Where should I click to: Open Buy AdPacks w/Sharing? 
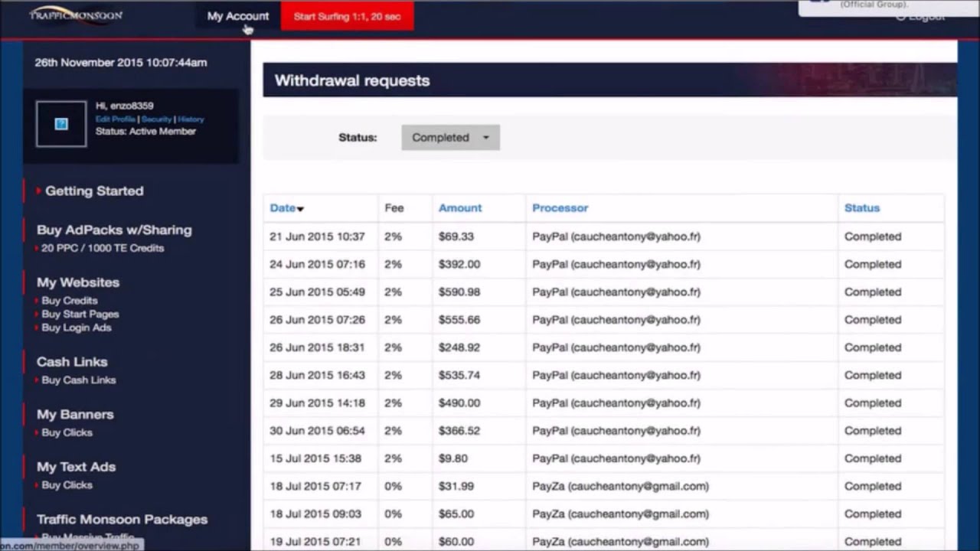point(114,230)
